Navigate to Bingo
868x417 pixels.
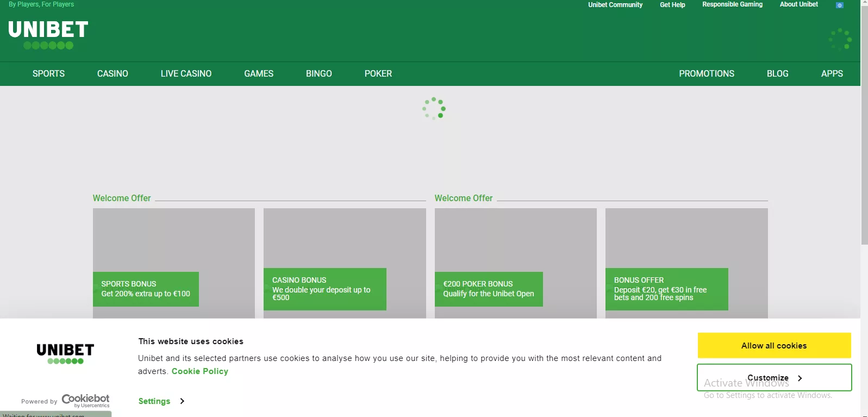319,73
